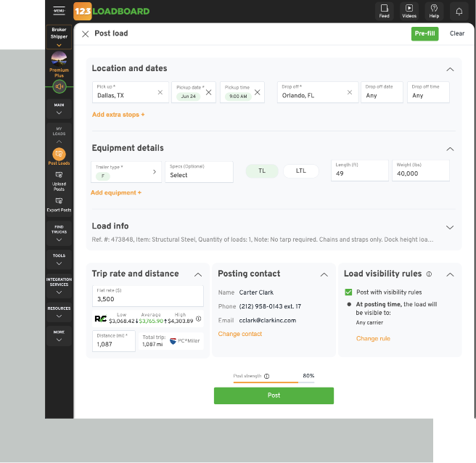Expand the MAIN sidebar section
The image size is (476, 463).
(x=59, y=109)
